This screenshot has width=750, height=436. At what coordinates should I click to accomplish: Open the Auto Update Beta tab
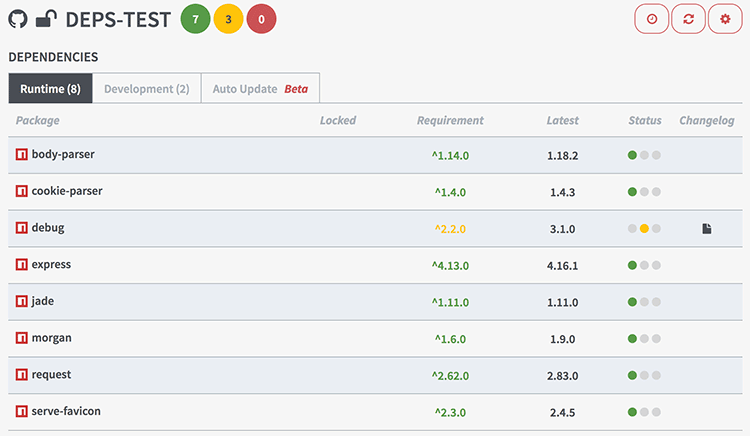(261, 88)
